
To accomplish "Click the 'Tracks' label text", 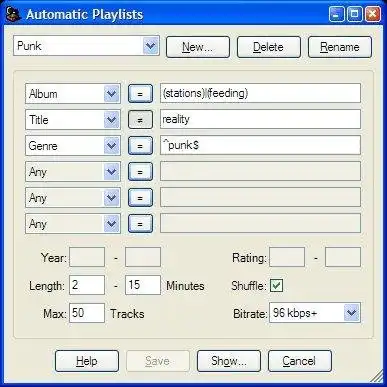I will [127, 314].
